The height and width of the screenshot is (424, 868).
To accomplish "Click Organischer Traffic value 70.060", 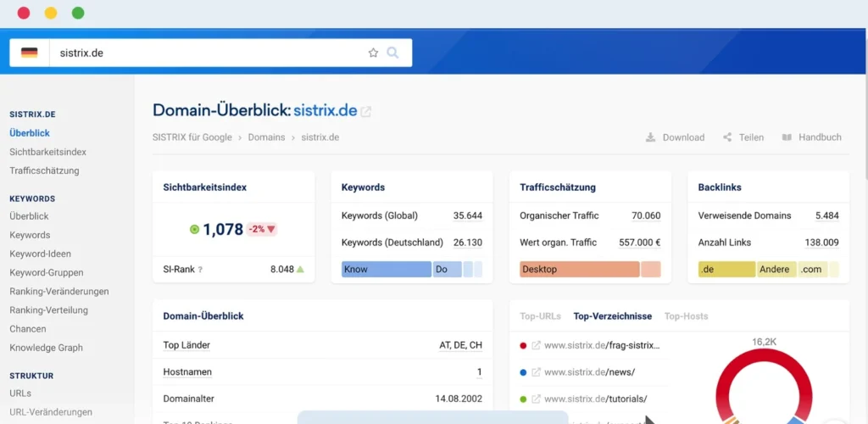I will pos(646,215).
